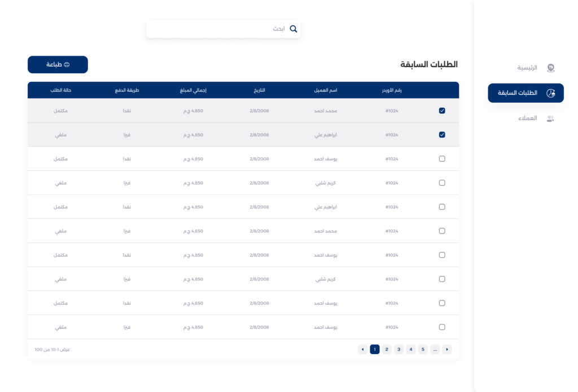Image resolution: width=578 pixels, height=392 pixels.
Task: Uncheck the first row's checkbox
Action: pos(442,111)
